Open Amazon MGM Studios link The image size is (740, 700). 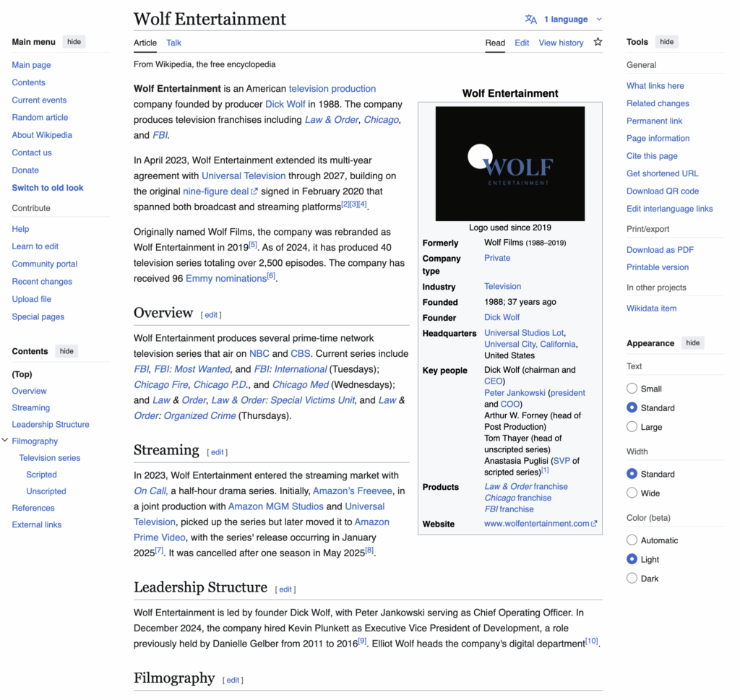pos(275,506)
